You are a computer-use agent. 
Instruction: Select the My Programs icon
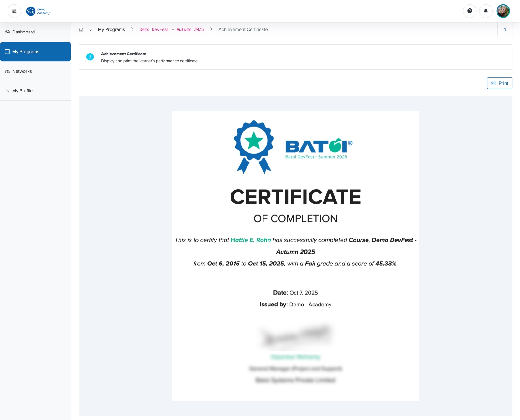pos(7,51)
